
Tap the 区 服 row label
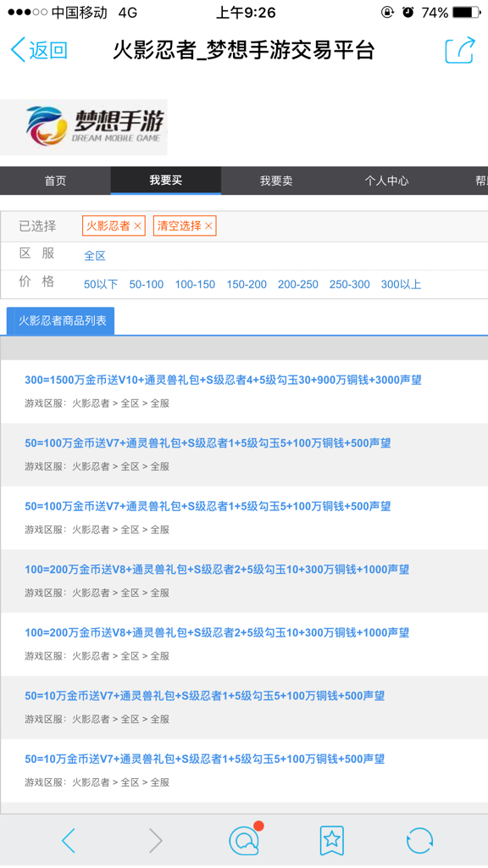(36, 253)
